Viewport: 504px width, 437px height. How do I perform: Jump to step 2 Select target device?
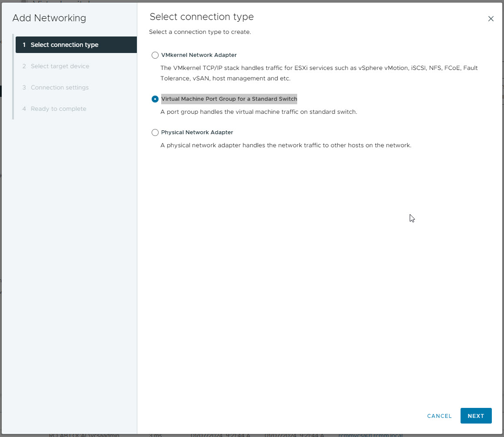click(x=60, y=66)
